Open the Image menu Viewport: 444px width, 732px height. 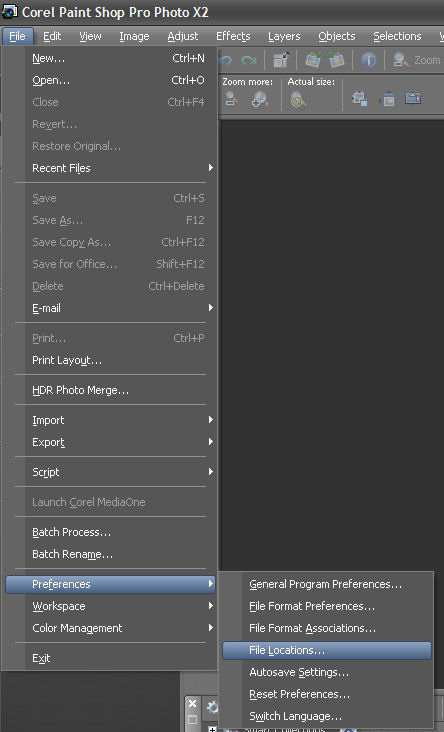[134, 36]
